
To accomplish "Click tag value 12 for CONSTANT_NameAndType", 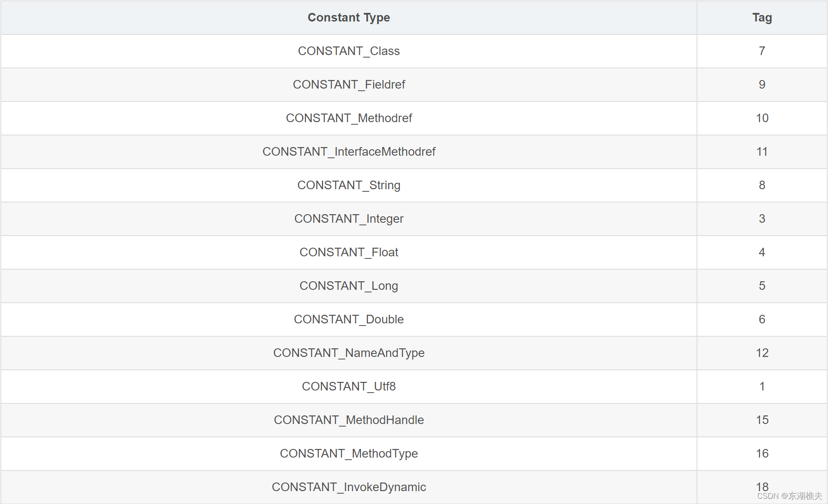I will click(x=762, y=353).
